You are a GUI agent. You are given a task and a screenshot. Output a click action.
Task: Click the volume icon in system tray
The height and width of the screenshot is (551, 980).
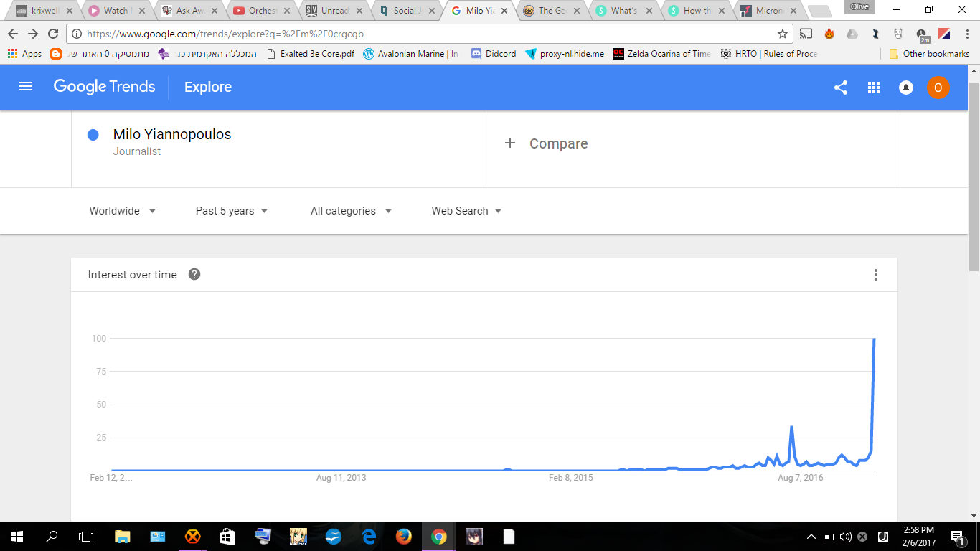pos(845,537)
